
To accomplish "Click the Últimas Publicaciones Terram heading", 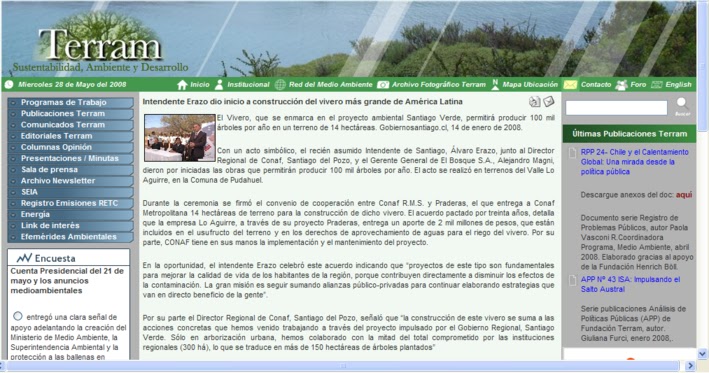I will point(629,134).
